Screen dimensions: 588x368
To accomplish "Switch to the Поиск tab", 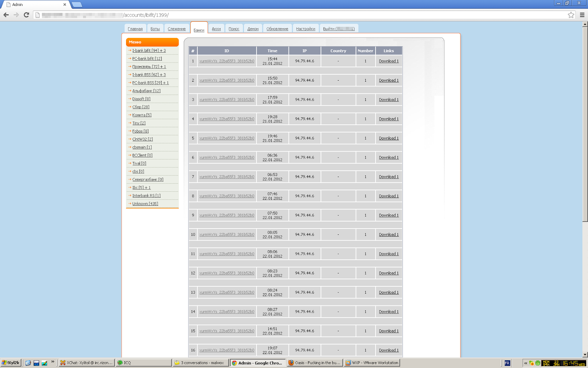I will tap(234, 29).
